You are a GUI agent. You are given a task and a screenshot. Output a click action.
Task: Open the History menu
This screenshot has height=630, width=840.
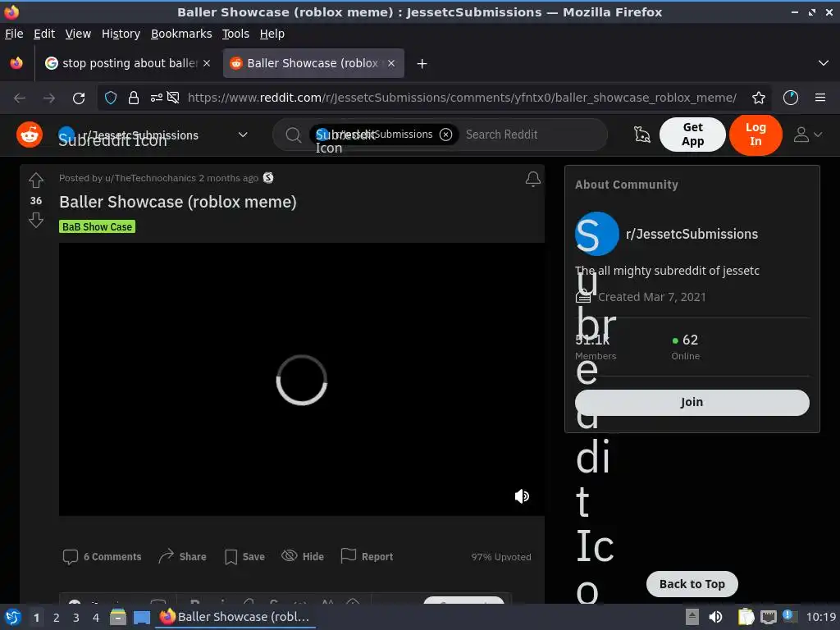point(121,34)
